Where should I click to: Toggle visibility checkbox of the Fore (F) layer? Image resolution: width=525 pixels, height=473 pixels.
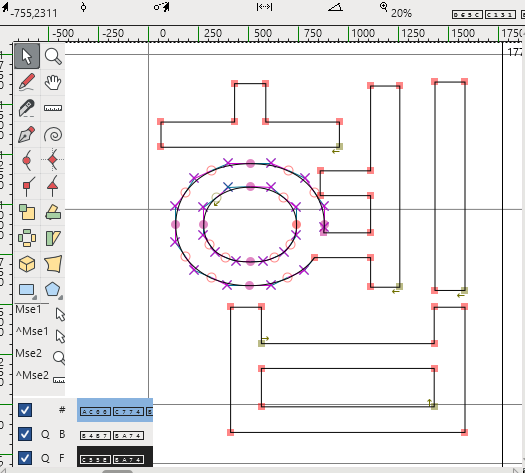(25, 458)
